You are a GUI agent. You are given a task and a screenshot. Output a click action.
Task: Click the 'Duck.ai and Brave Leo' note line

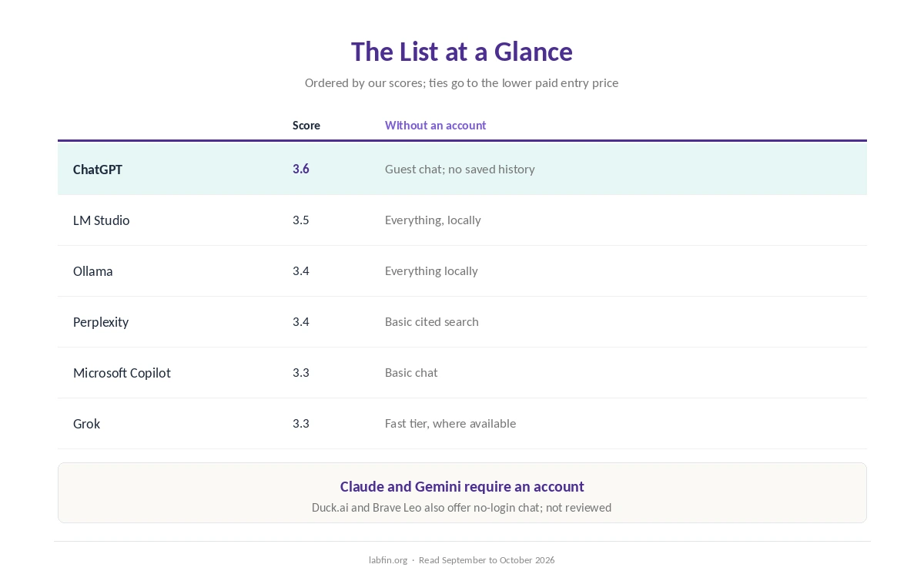(x=461, y=507)
